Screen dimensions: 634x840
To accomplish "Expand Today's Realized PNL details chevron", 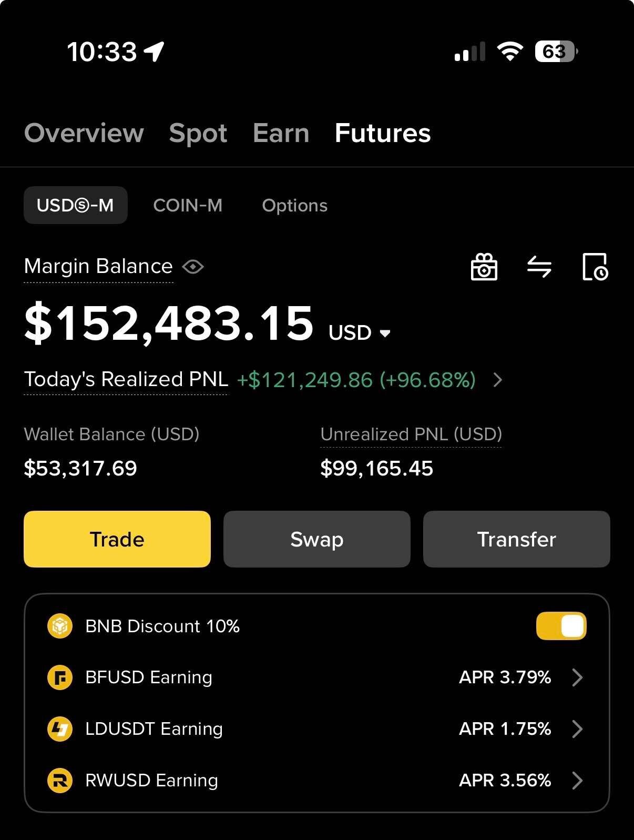I will pos(498,380).
